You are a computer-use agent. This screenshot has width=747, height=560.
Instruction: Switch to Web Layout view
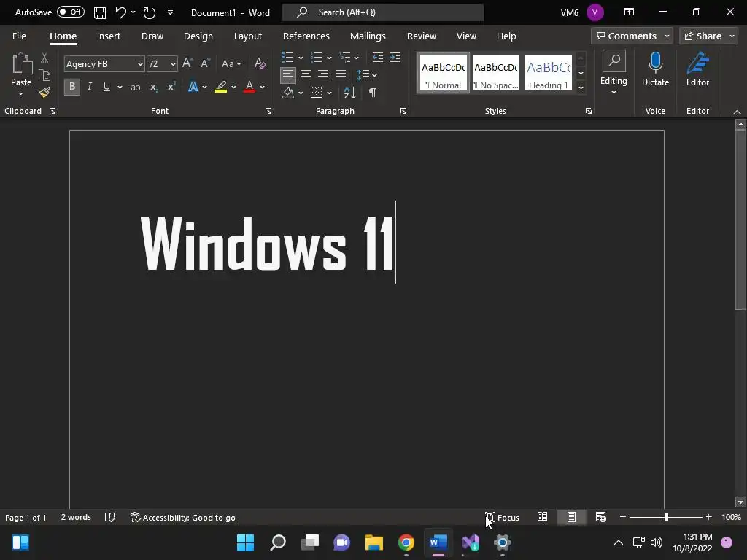pos(601,517)
